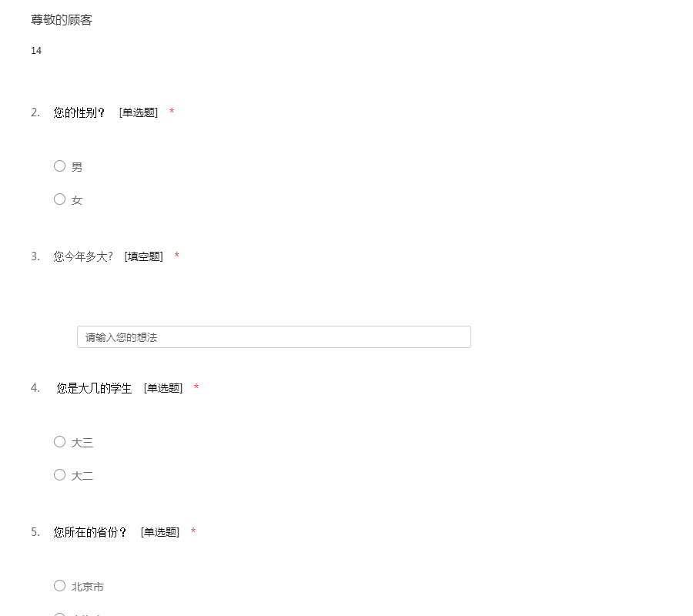Click the number 14 below the heading

point(36,51)
